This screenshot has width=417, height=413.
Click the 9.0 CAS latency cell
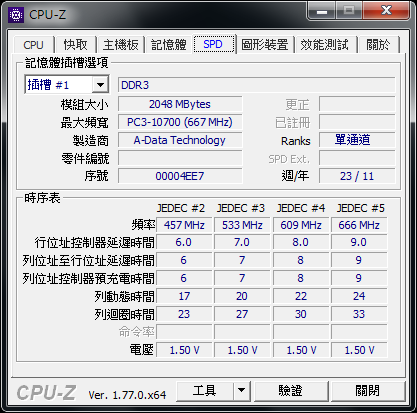pyautogui.click(x=359, y=242)
